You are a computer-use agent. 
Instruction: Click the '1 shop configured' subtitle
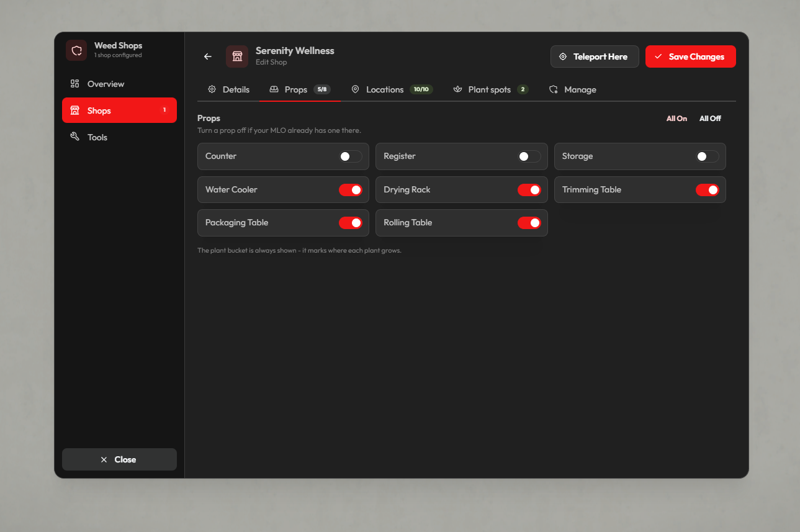pyautogui.click(x=118, y=55)
